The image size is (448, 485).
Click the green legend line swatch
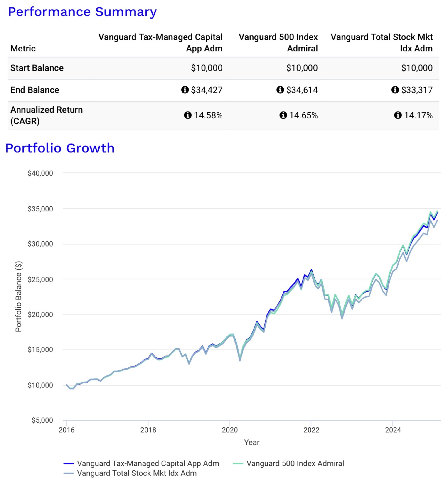[x=238, y=463]
